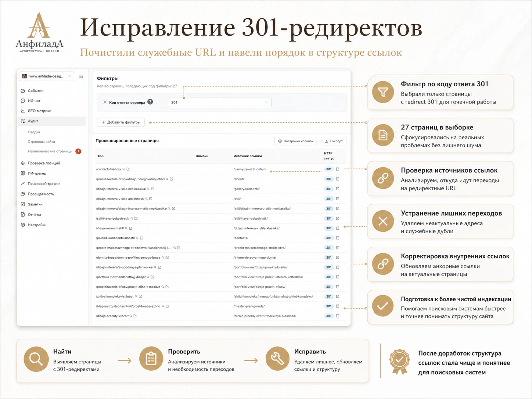Image resolution: width=532 pixels, height=399 pixels.
Task: Select Аудит in the sidebar
Action: 52,121
